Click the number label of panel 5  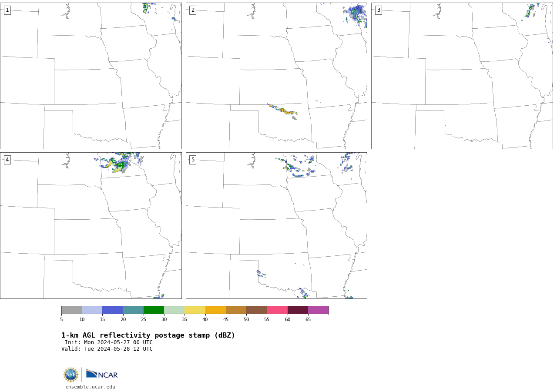[193, 160]
